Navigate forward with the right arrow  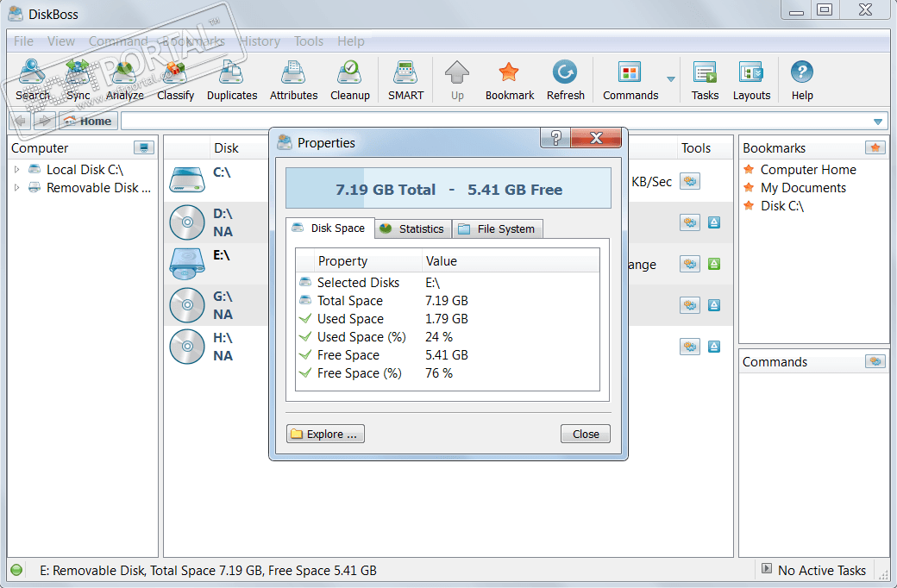point(45,121)
